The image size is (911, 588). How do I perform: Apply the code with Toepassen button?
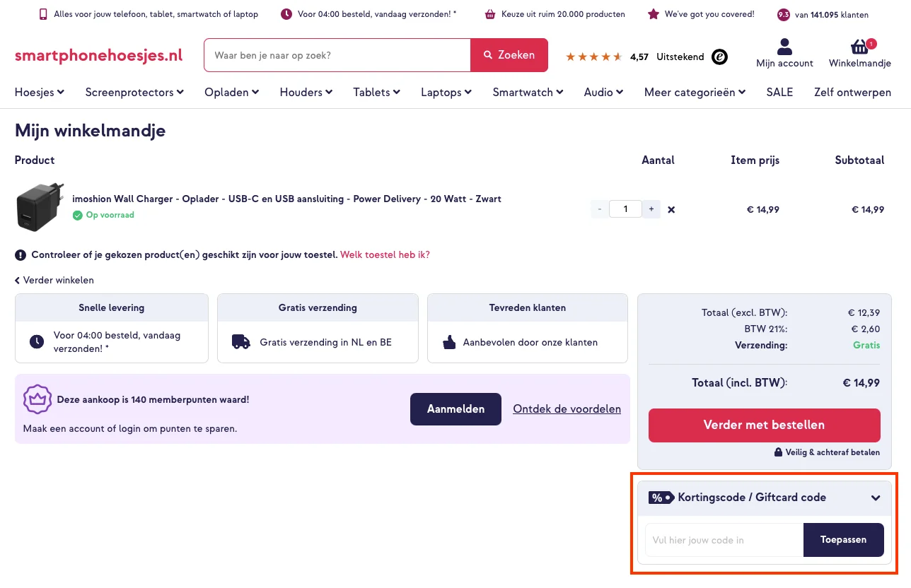click(x=843, y=540)
